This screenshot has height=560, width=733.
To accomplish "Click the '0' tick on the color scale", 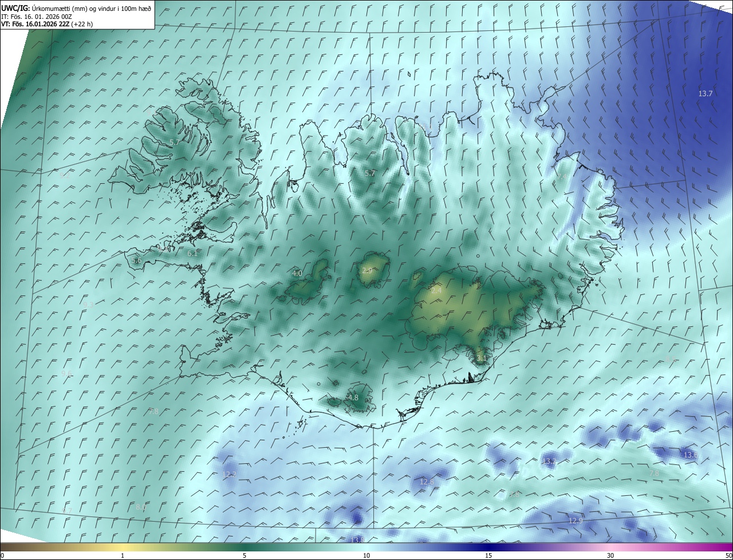I will (x=2, y=556).
